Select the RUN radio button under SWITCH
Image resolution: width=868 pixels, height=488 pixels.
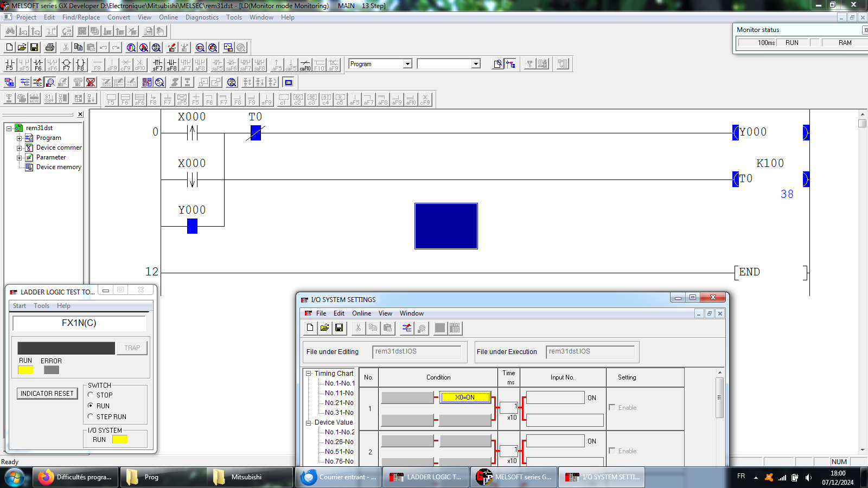[x=91, y=406]
